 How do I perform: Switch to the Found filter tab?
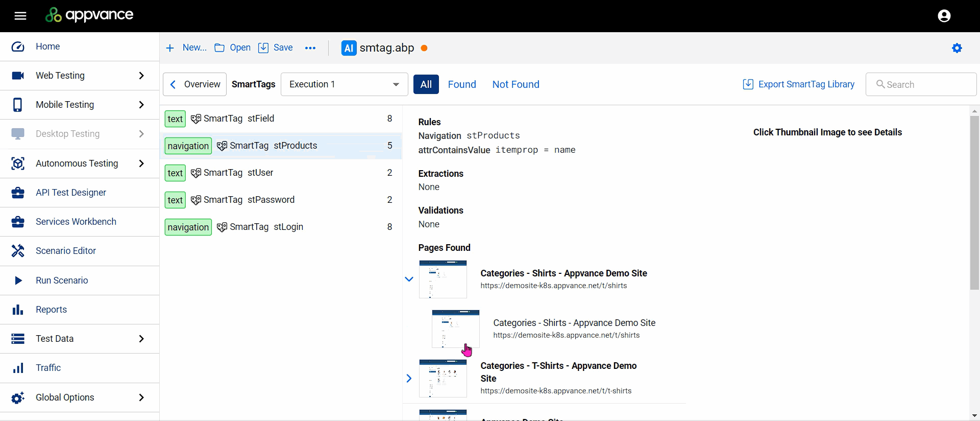pos(462,84)
